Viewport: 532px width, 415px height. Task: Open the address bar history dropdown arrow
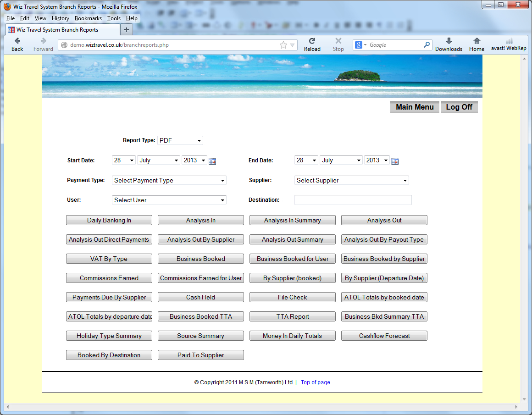coord(293,45)
